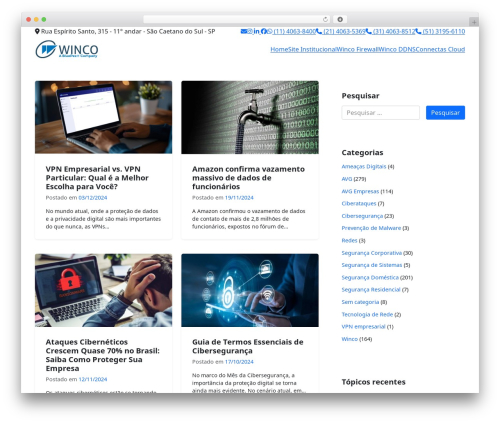Open the Segurança Corporativa category
500x423 pixels.
pyautogui.click(x=372, y=253)
